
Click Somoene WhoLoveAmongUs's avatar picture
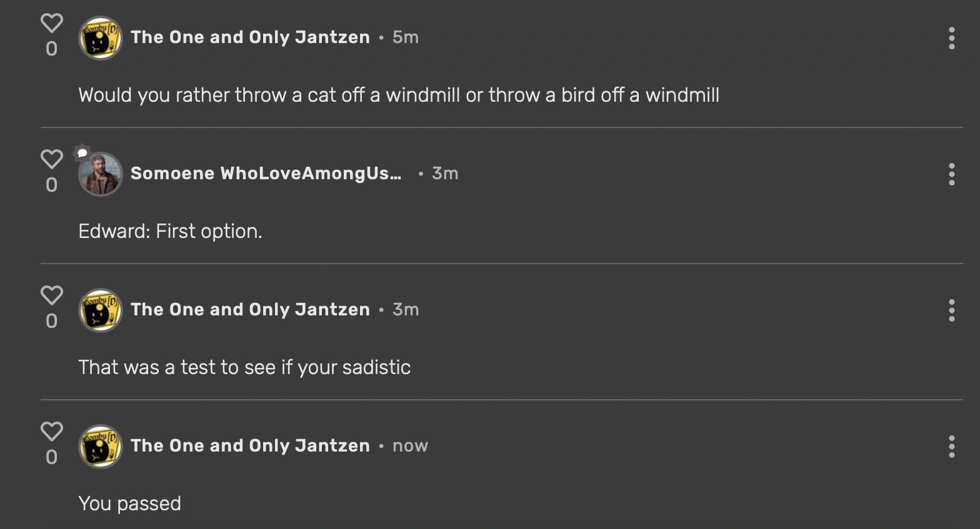pyautogui.click(x=100, y=173)
